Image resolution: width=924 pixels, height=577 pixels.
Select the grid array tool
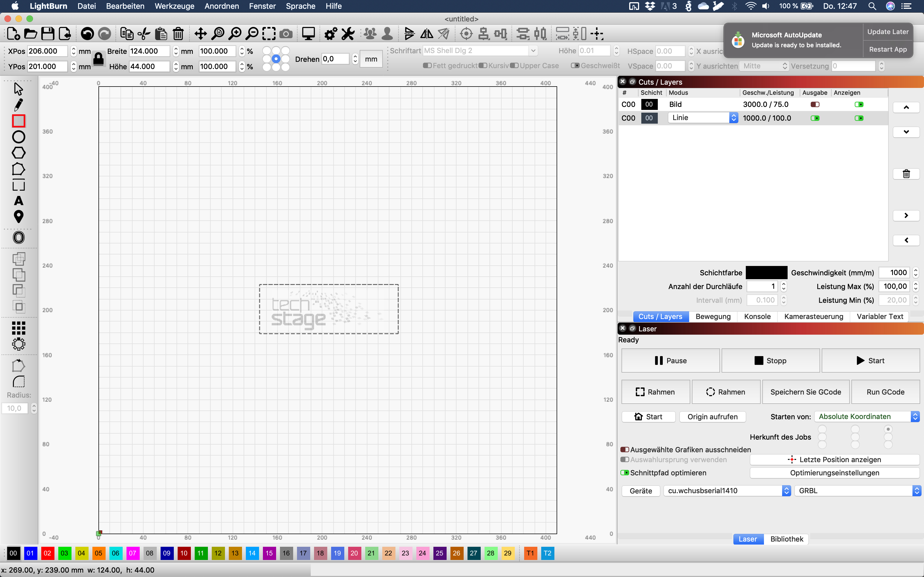click(18, 328)
